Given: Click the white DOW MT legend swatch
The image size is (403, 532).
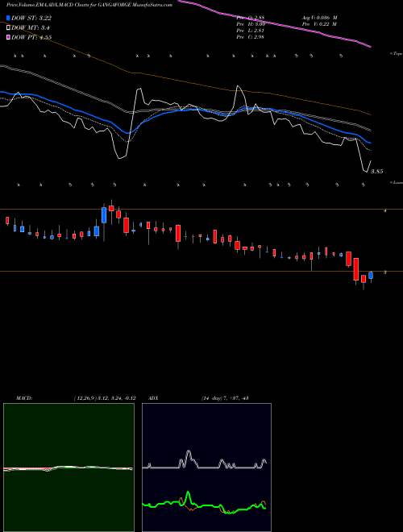Looking at the screenshot, I should [8, 27].
